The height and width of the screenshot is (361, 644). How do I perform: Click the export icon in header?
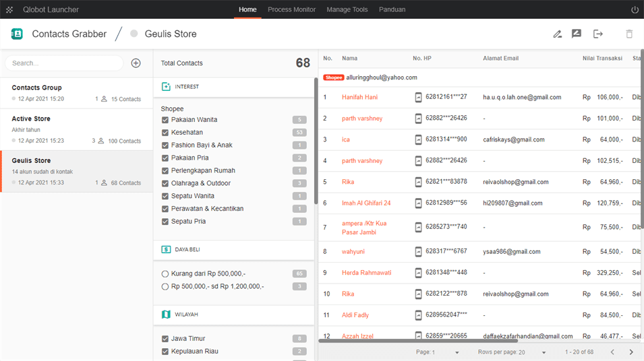[x=598, y=34]
